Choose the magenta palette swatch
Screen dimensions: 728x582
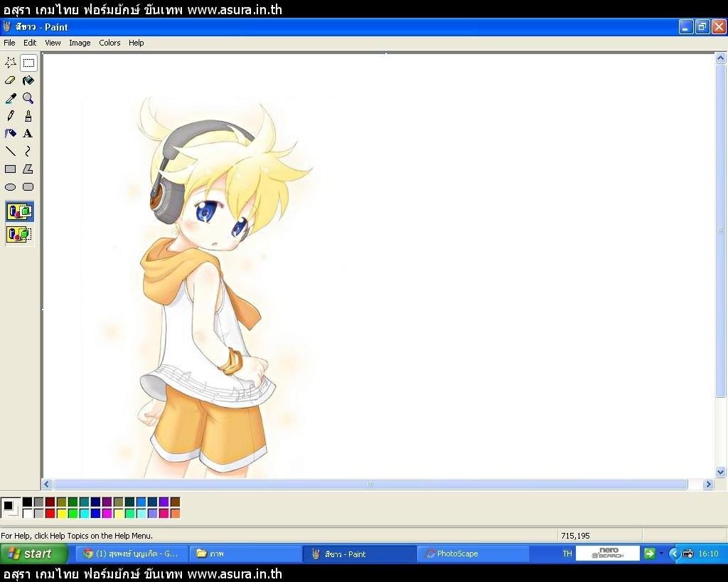point(107,513)
